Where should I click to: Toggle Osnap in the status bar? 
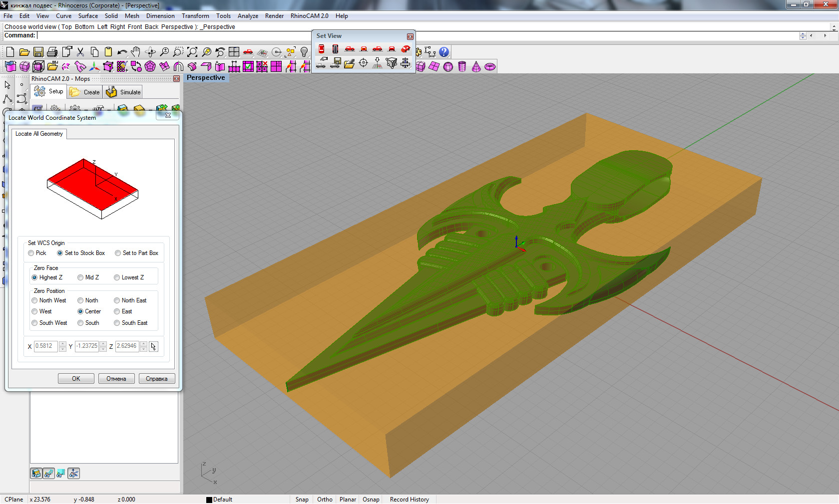tap(371, 500)
